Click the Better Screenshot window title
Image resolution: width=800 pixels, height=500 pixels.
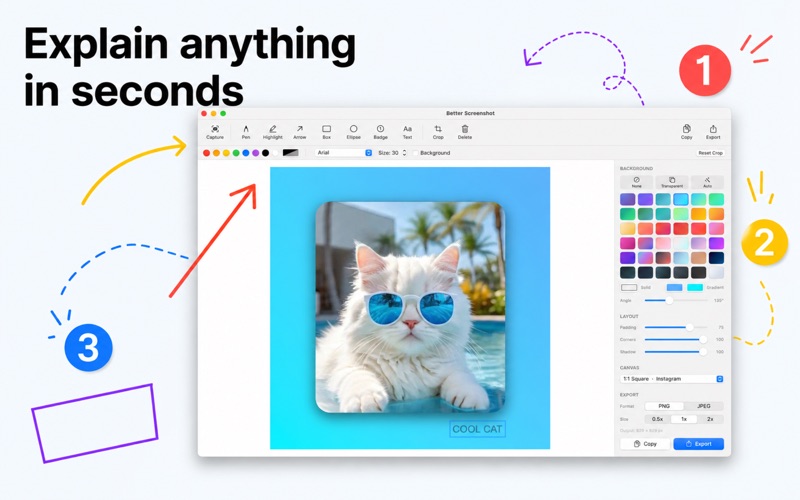[470, 113]
